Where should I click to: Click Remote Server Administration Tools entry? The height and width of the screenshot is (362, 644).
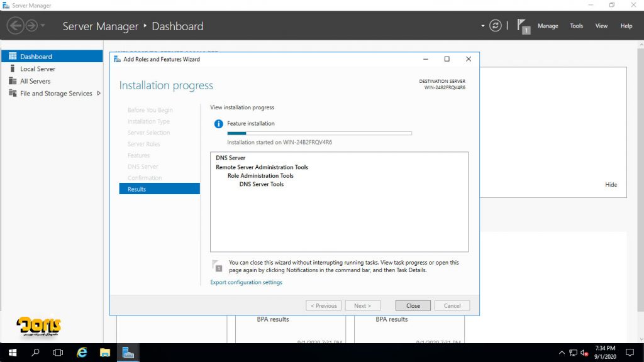tap(262, 167)
